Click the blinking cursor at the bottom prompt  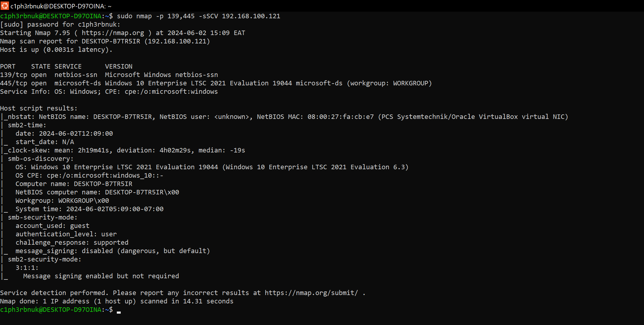point(119,312)
